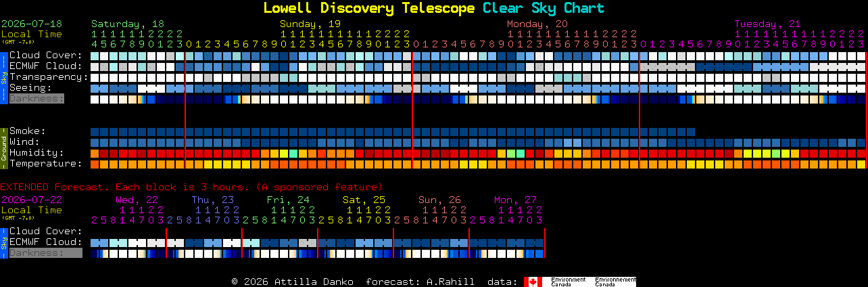Click the vertical Ground sidebar label

tap(4, 148)
